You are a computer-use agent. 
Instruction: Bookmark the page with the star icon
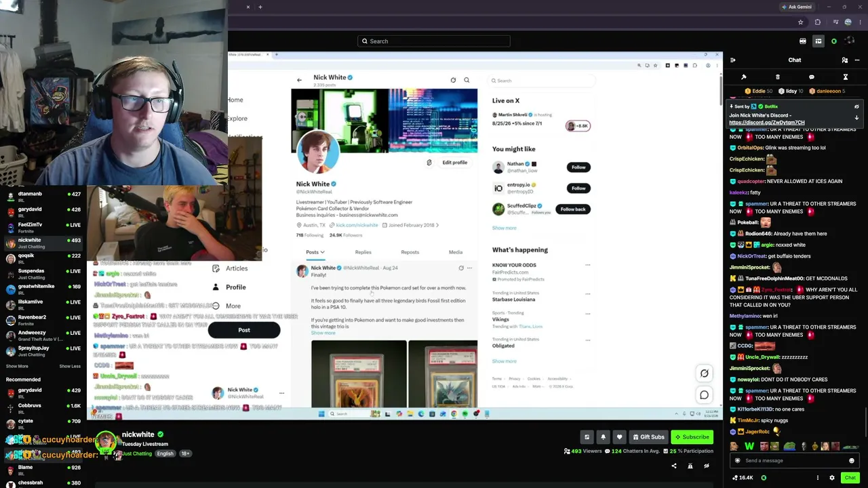pyautogui.click(x=801, y=22)
